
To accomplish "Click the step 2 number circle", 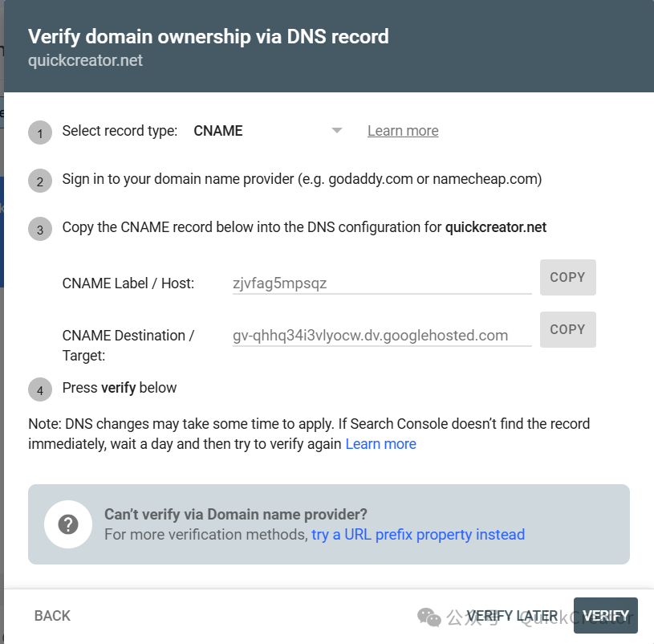I will pyautogui.click(x=40, y=181).
